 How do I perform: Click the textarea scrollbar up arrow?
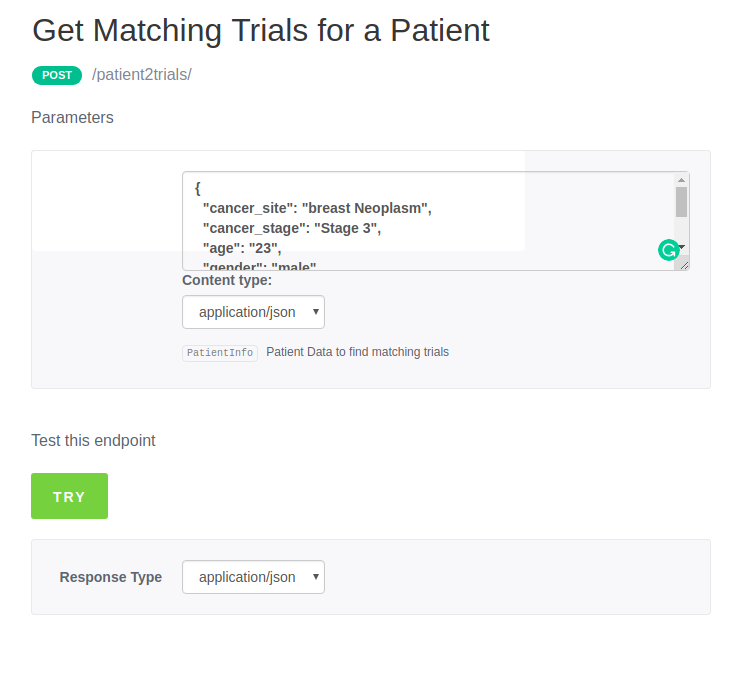(681, 179)
